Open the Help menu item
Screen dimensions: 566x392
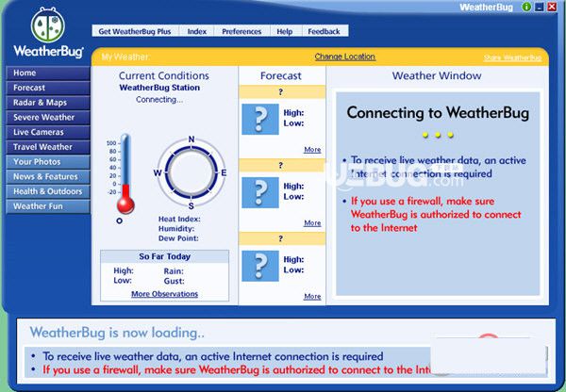285,31
